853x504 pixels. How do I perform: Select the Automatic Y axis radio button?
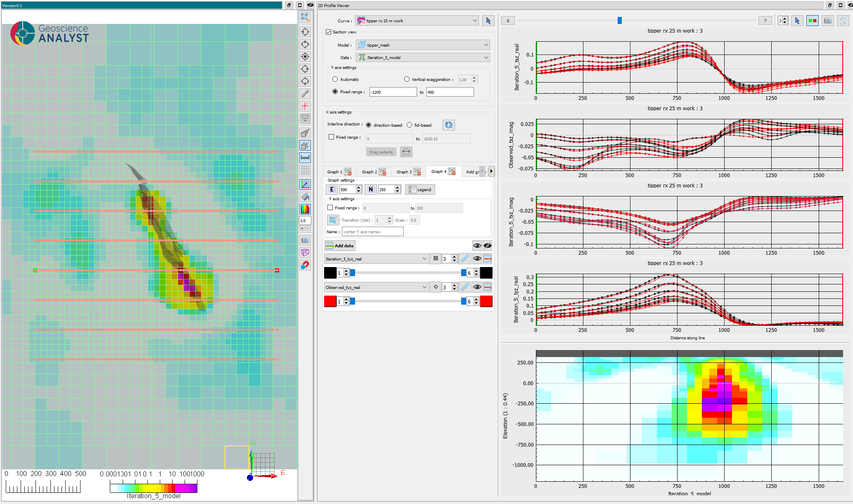pos(335,79)
